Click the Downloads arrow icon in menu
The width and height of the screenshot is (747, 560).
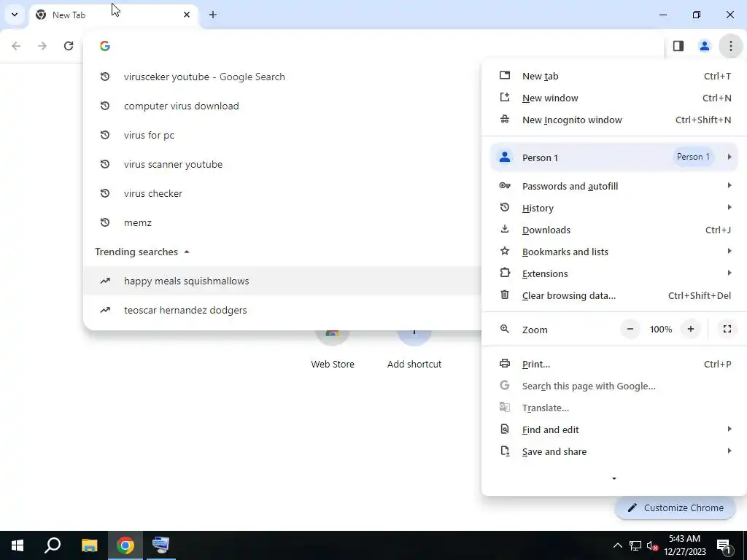pos(505,229)
